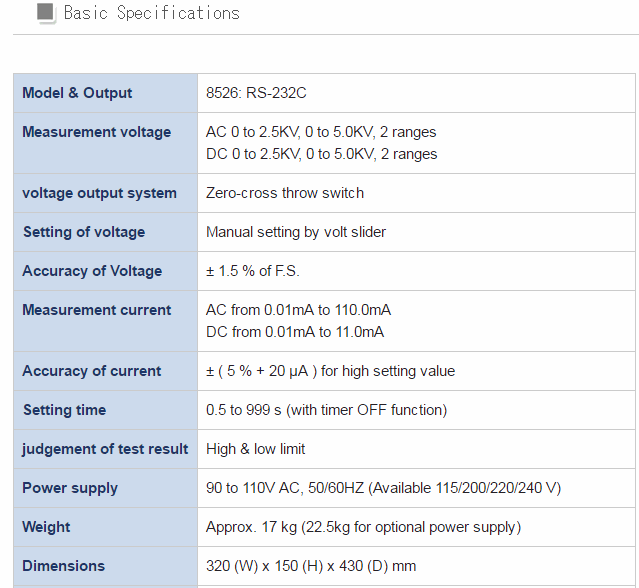Click the 320 (W) x 150 (H) dimensions value
639x588 pixels.
(x=311, y=566)
